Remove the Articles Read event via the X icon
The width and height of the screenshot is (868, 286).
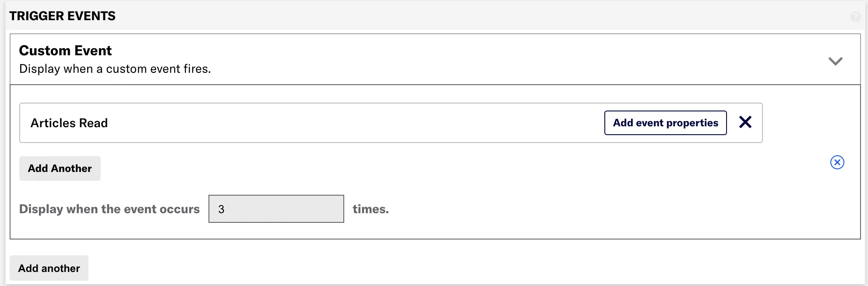pyautogui.click(x=745, y=122)
